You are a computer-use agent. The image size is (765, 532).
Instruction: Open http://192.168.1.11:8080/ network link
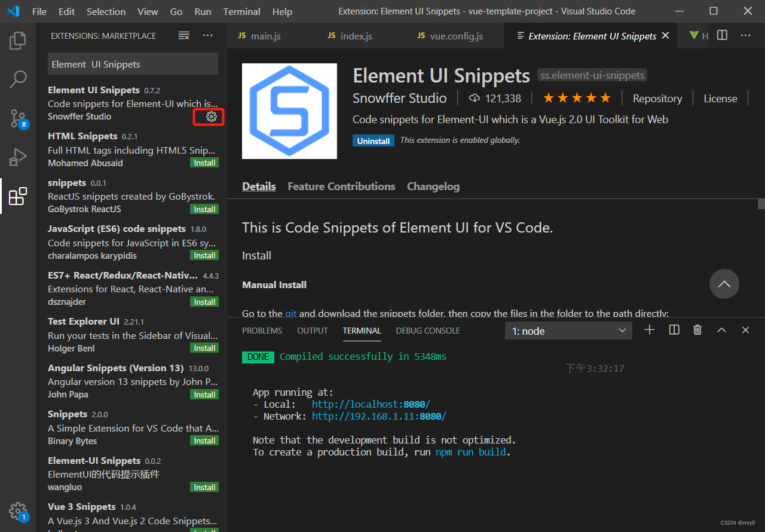[379, 417]
